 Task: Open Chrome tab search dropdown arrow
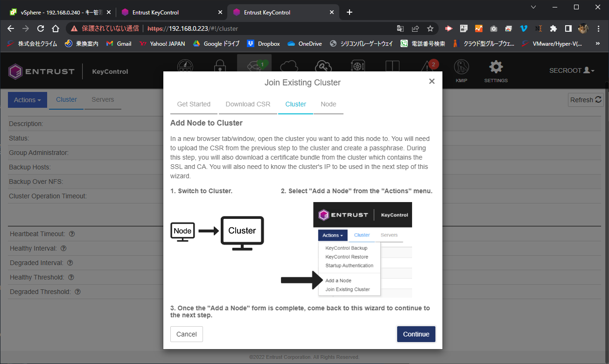[x=533, y=7]
